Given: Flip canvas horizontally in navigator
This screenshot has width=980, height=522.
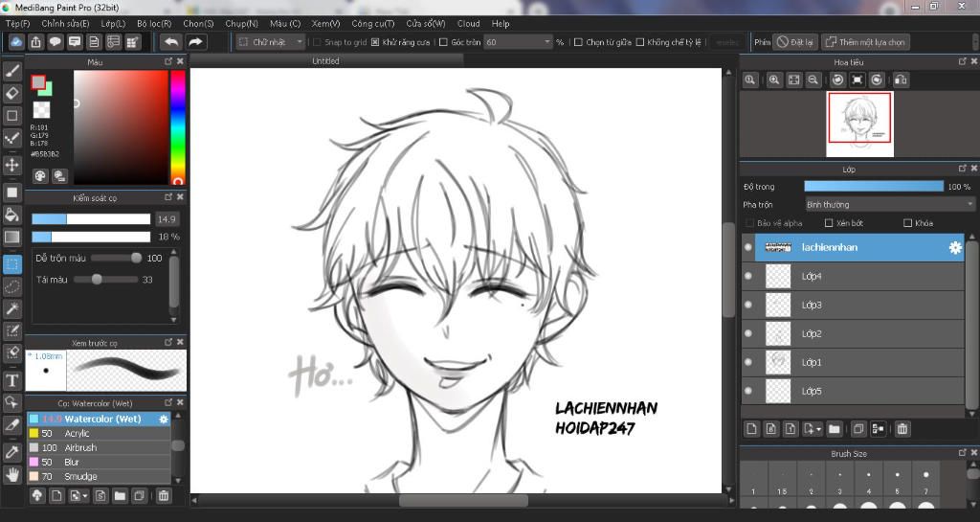Looking at the screenshot, I should tap(901, 80).
